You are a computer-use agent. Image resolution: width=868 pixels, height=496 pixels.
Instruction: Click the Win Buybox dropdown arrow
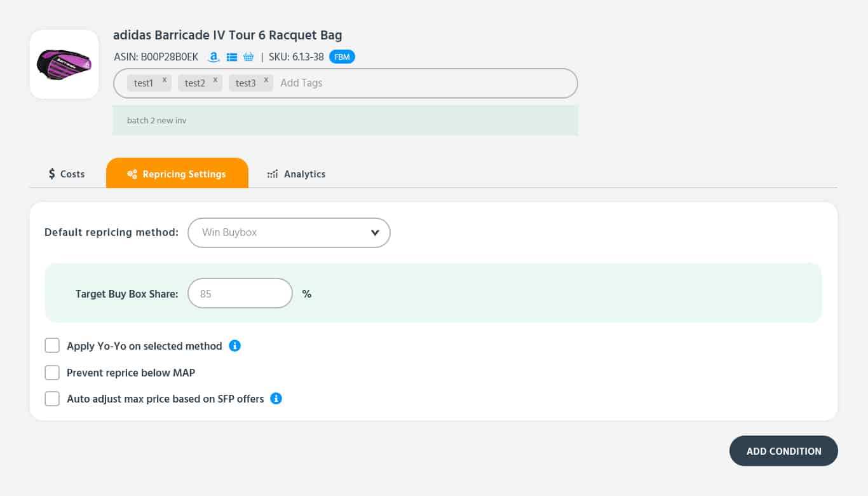point(375,233)
